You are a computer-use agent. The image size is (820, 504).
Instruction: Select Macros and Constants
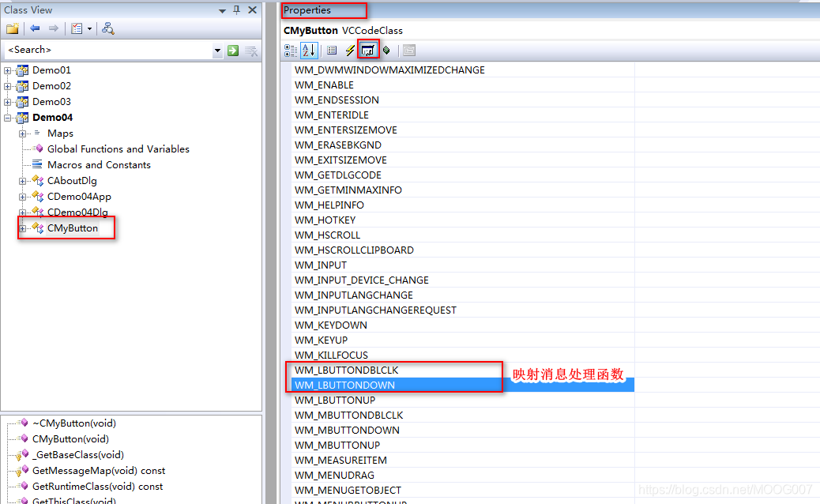pos(99,164)
